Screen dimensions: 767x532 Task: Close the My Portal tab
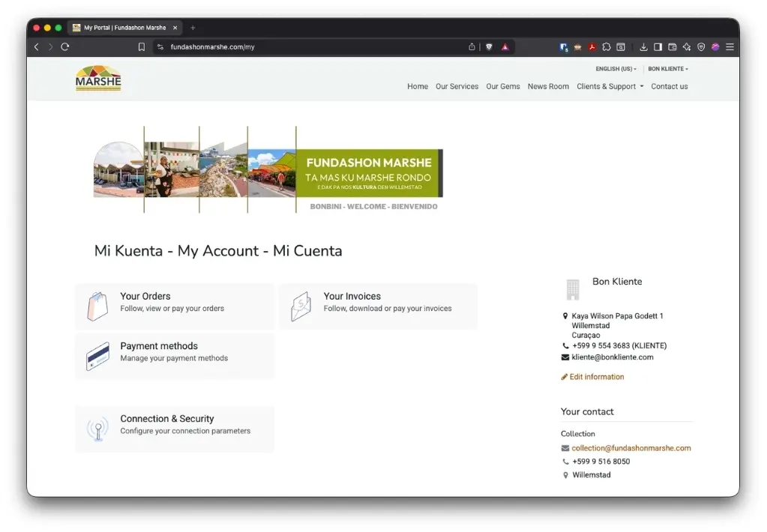click(175, 28)
